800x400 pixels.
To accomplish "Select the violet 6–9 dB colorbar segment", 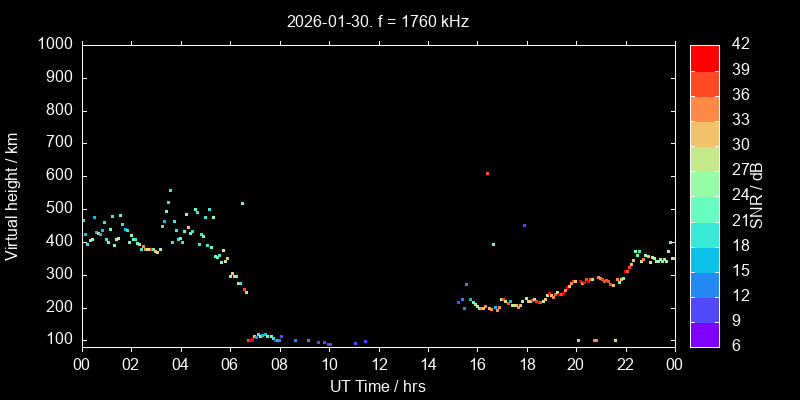I will [x=704, y=334].
